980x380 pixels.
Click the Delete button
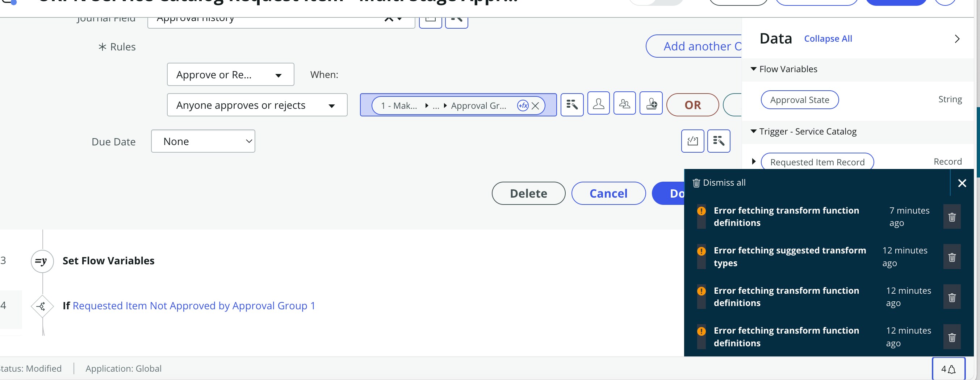pos(528,193)
